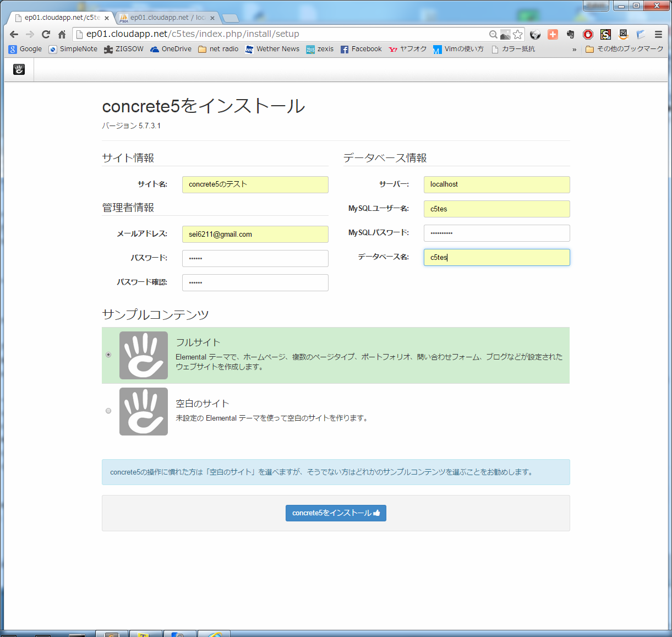672x637 pixels.
Task: Open the ヤフオク bookmark
Action: pyautogui.click(x=408, y=49)
